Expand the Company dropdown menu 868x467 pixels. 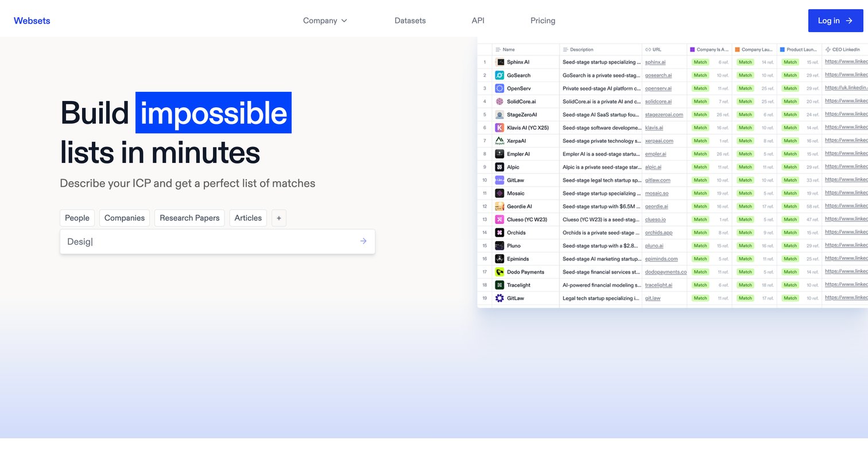[325, 21]
